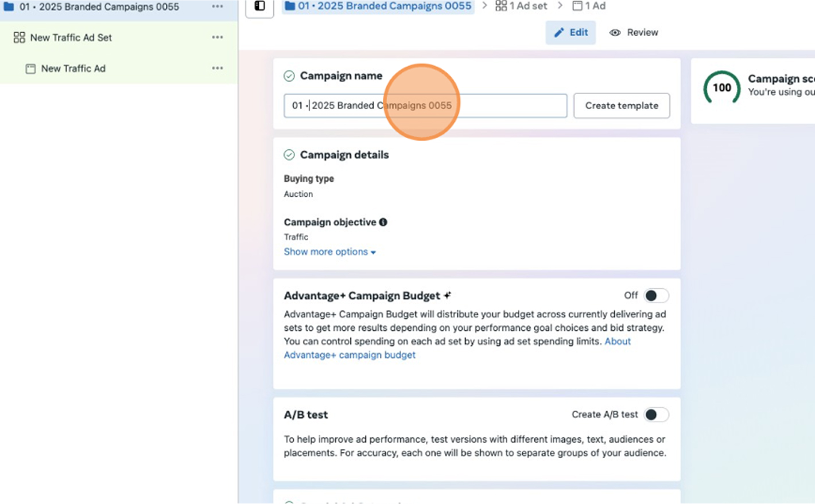This screenshot has width=815, height=504.
Task: Open New Traffic Ad Set more options
Action: (218, 37)
